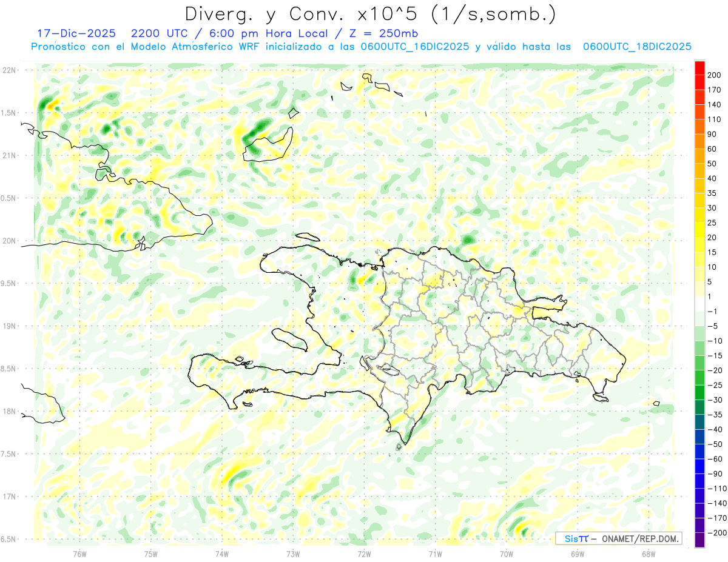Click the '75W' longitude label

pyautogui.click(x=150, y=554)
